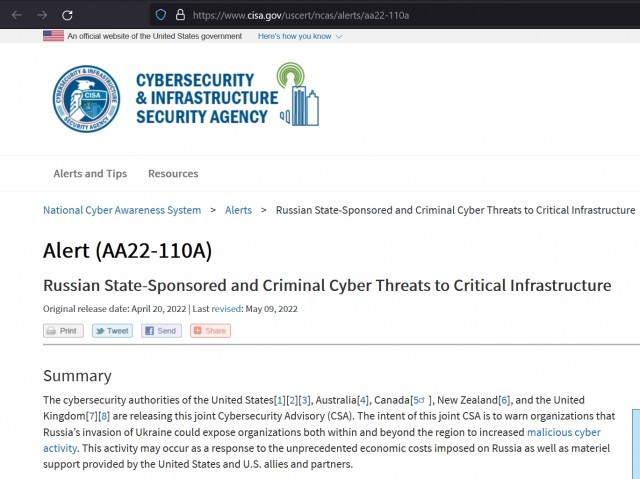640x479 pixels.
Task: Follow the 'malicious cyber activity' link
Action: tap(563, 432)
